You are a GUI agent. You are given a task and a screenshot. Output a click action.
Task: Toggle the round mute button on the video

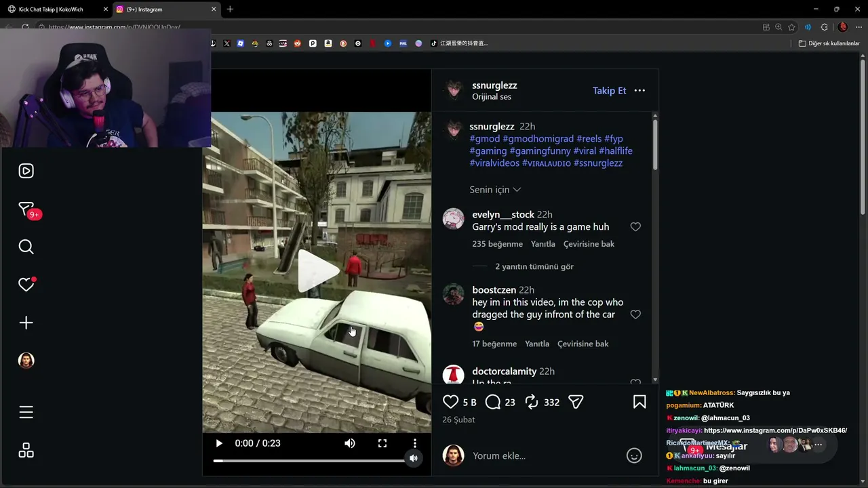414,458
